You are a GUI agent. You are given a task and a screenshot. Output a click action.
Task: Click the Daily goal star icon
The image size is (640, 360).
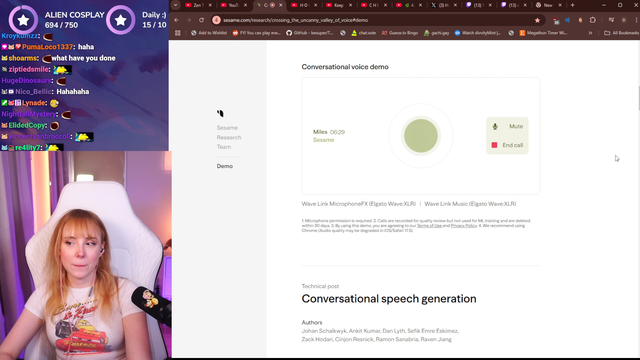tap(120, 20)
